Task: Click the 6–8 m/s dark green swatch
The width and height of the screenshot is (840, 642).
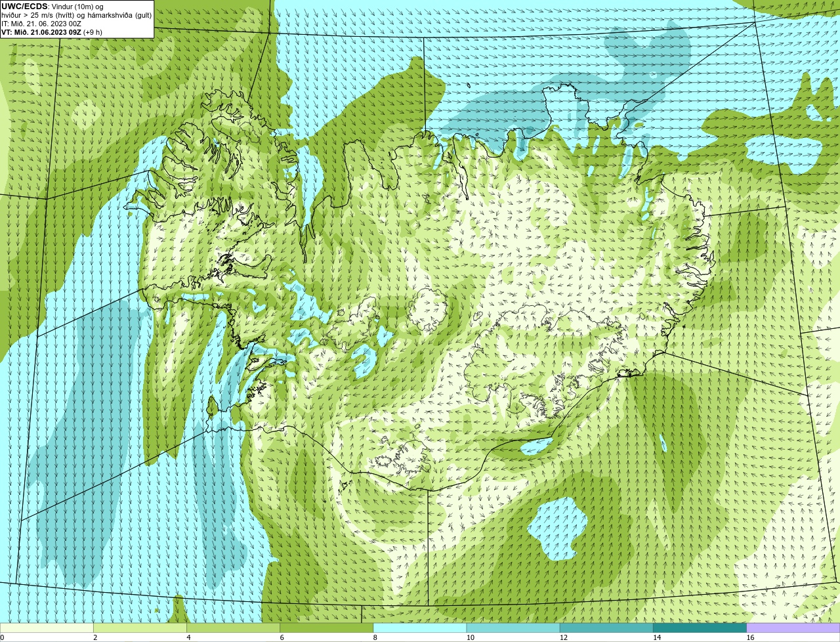Action: pos(327,628)
